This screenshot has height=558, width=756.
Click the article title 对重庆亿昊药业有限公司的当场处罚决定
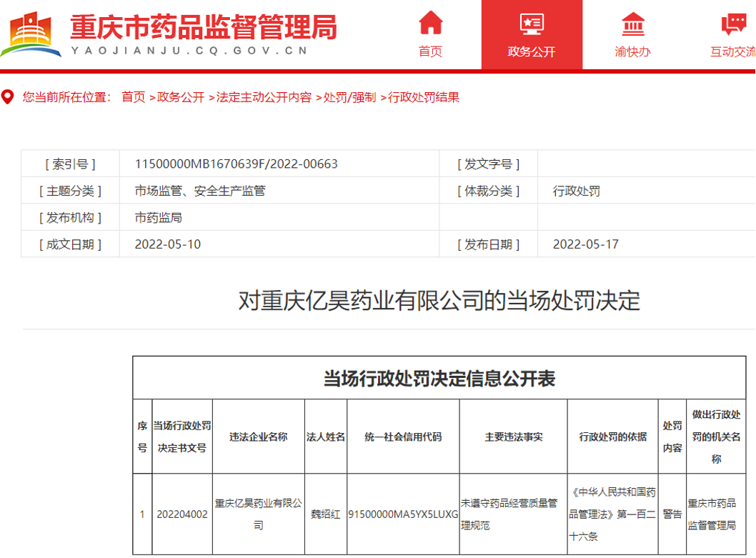tap(439, 301)
